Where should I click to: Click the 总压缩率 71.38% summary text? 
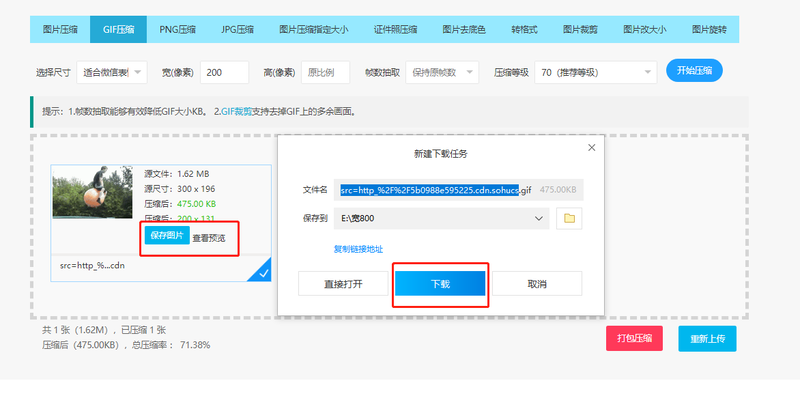tap(171, 345)
